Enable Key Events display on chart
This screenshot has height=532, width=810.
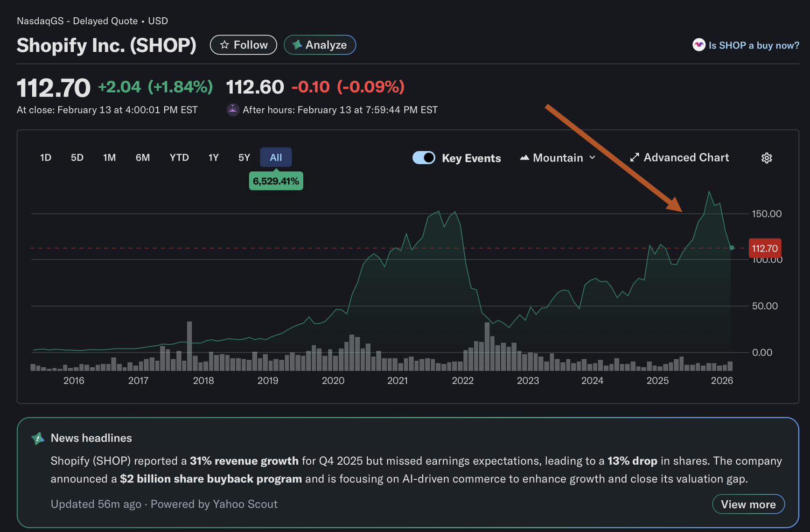point(424,158)
